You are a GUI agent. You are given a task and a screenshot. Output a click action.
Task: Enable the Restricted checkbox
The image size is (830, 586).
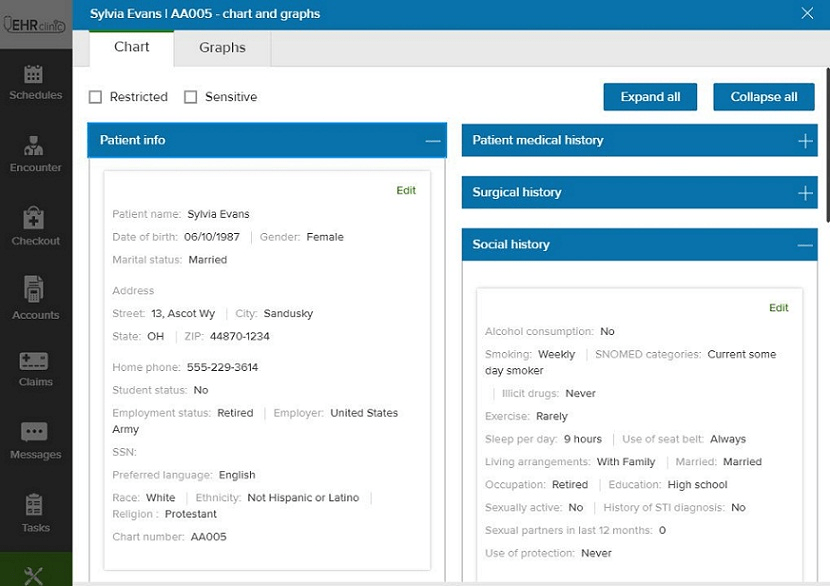pyautogui.click(x=96, y=97)
